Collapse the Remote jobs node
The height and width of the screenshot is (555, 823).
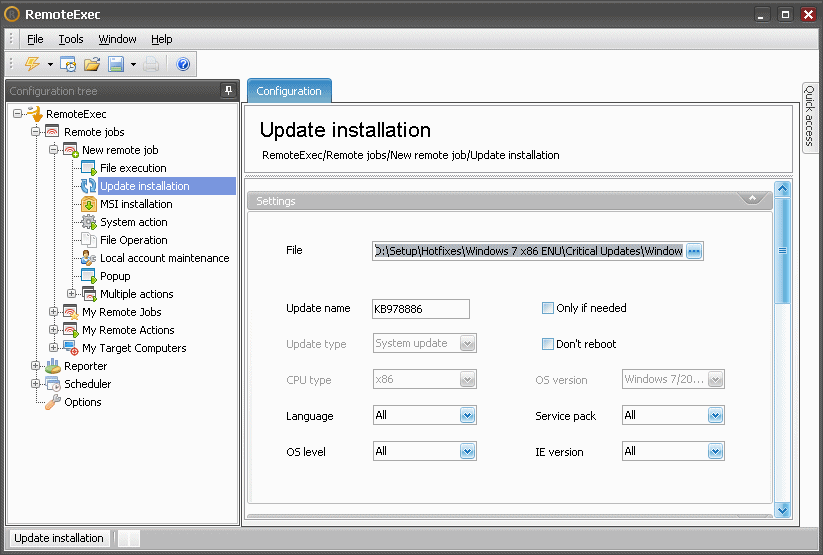(x=36, y=131)
